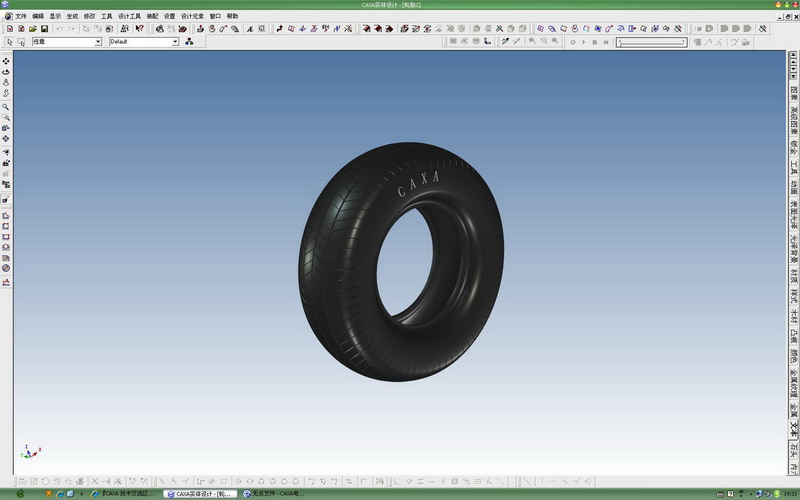Open the 工具 (Tools) menu

106,16
